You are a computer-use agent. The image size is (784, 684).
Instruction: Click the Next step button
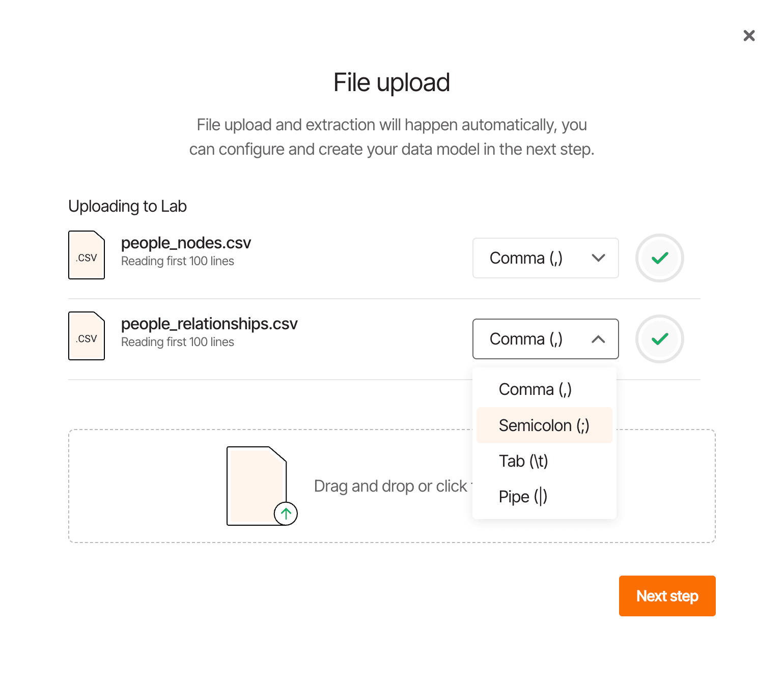pos(667,596)
